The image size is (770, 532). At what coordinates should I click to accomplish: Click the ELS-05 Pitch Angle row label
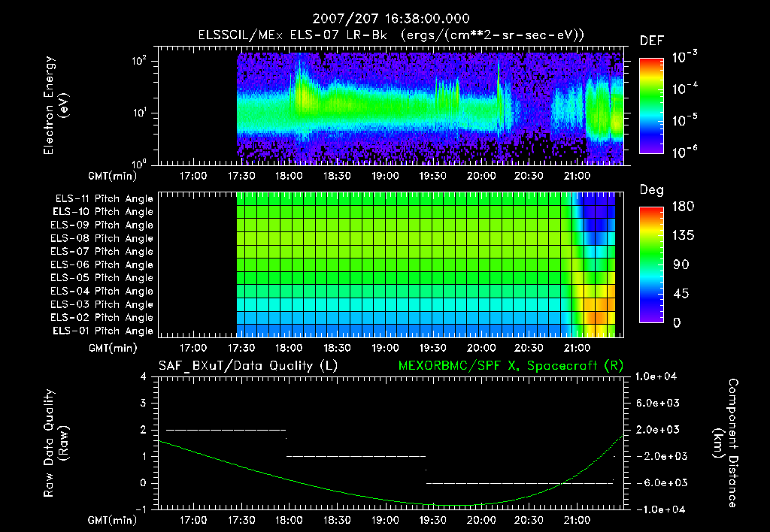point(102,278)
